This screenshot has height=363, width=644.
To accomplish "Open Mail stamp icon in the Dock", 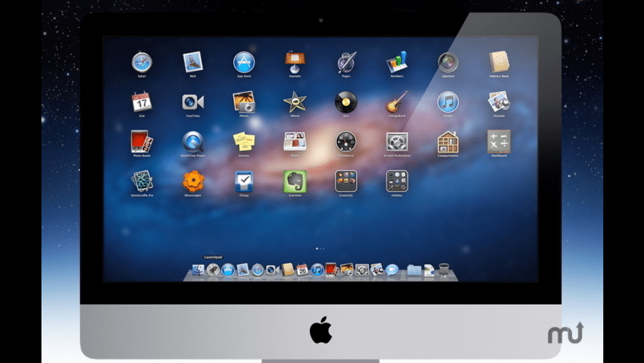I will pyautogui.click(x=243, y=270).
